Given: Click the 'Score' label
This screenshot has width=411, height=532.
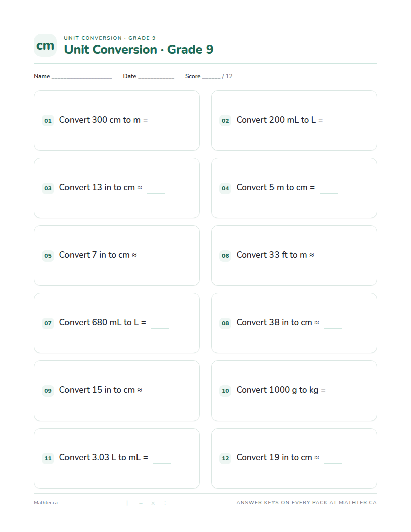Looking at the screenshot, I should pyautogui.click(x=193, y=76).
